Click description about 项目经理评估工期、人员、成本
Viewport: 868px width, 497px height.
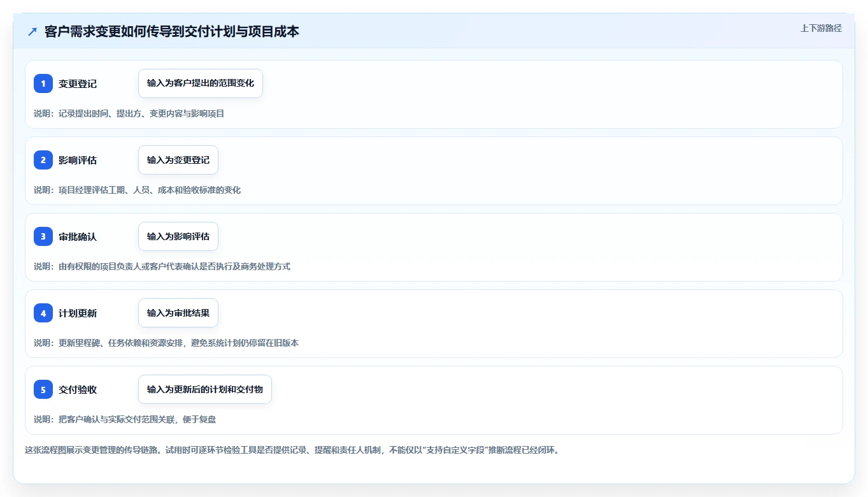(138, 190)
